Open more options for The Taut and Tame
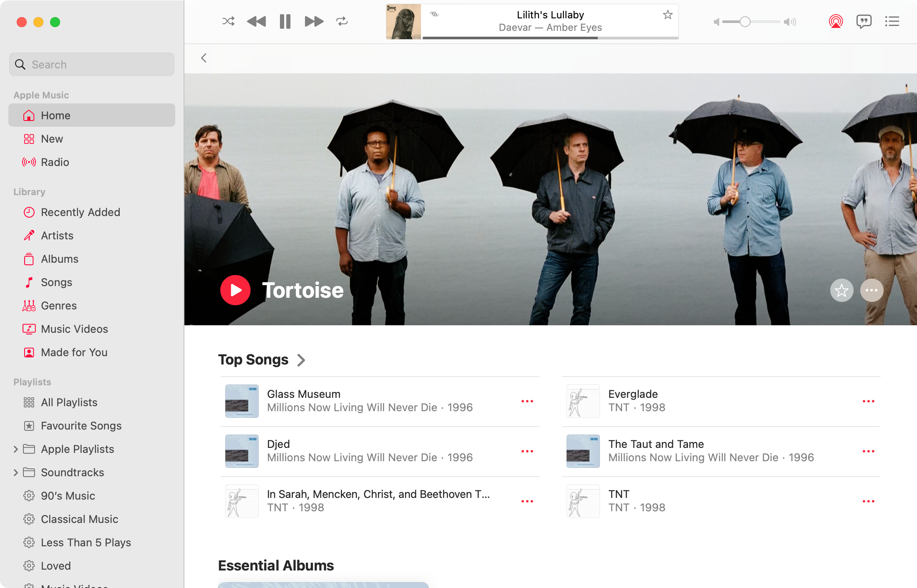Screen dimensions: 917x588 tap(869, 451)
